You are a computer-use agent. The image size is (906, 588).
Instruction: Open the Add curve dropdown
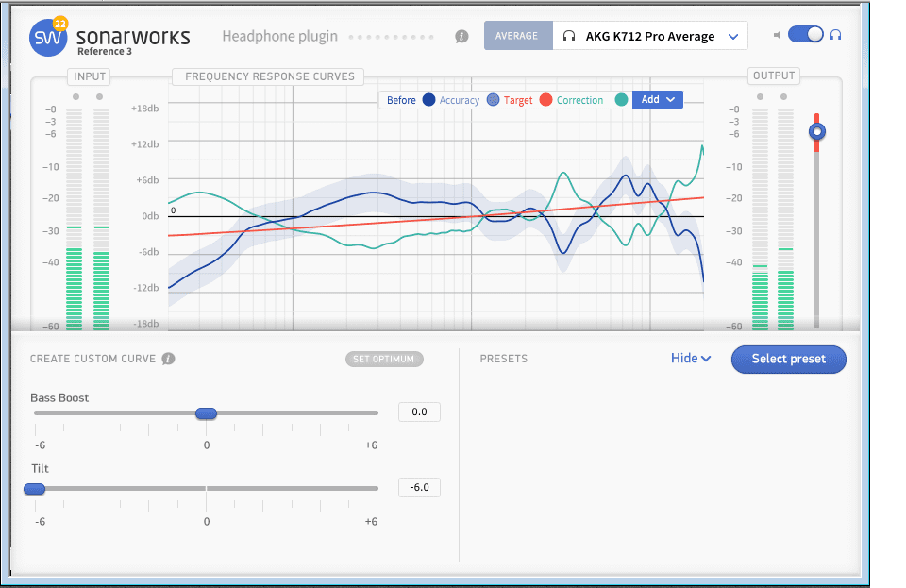point(658,99)
